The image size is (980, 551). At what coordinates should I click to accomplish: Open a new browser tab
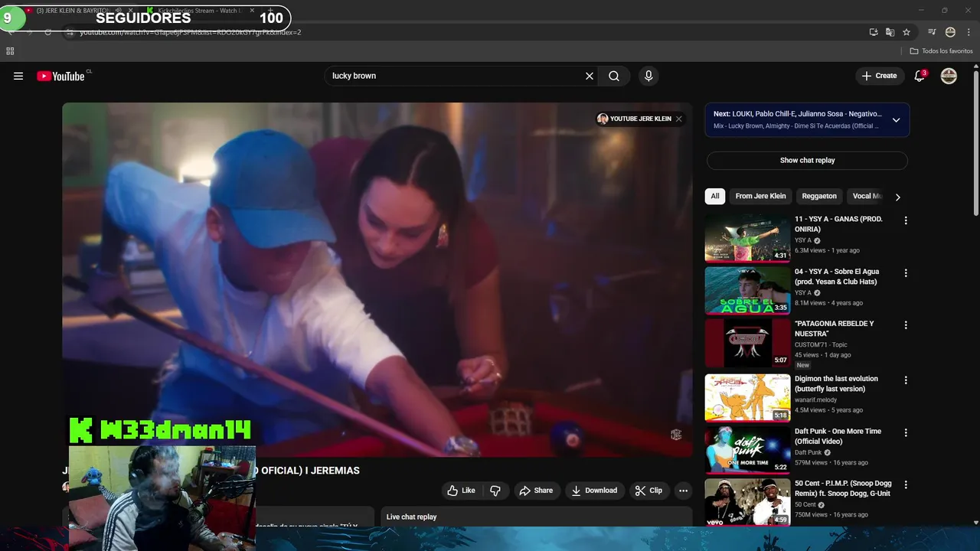(x=269, y=11)
